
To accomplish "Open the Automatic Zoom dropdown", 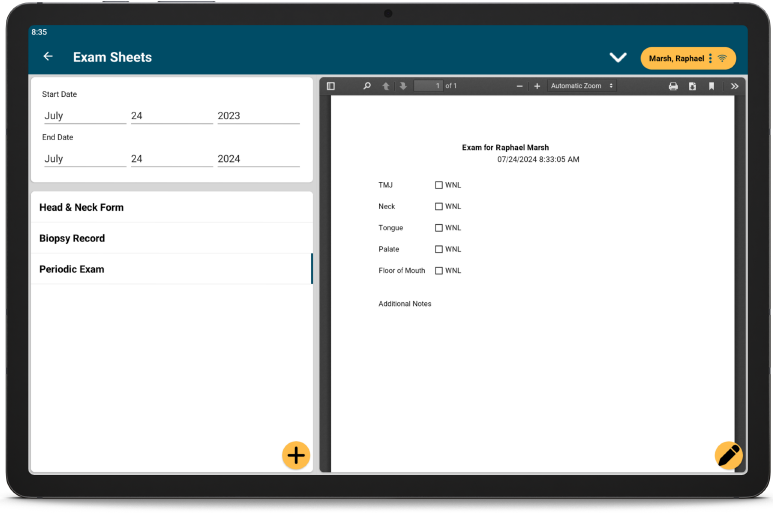I will pos(582,86).
